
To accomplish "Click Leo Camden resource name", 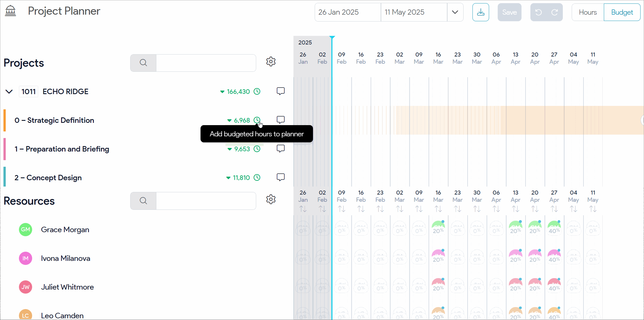I will click(62, 316).
